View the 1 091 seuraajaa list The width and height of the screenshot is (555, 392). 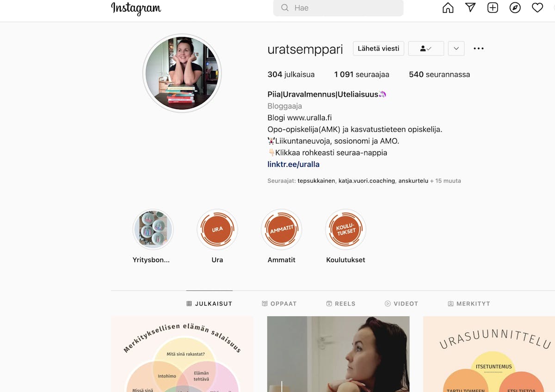(x=362, y=74)
